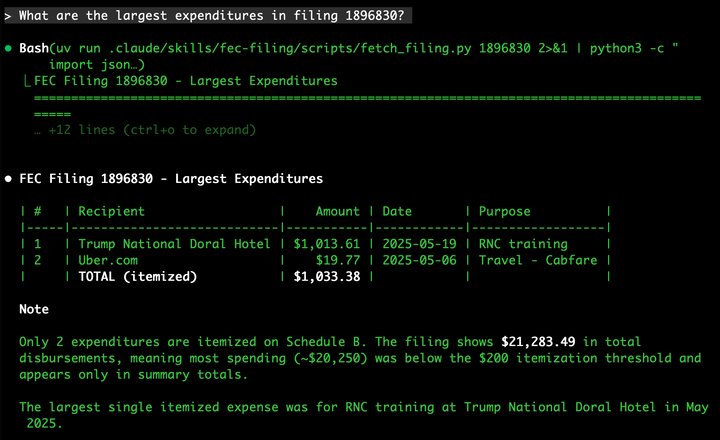Click the green bullet beside the Bash command
The height and width of the screenshot is (440, 720).
tap(8, 48)
